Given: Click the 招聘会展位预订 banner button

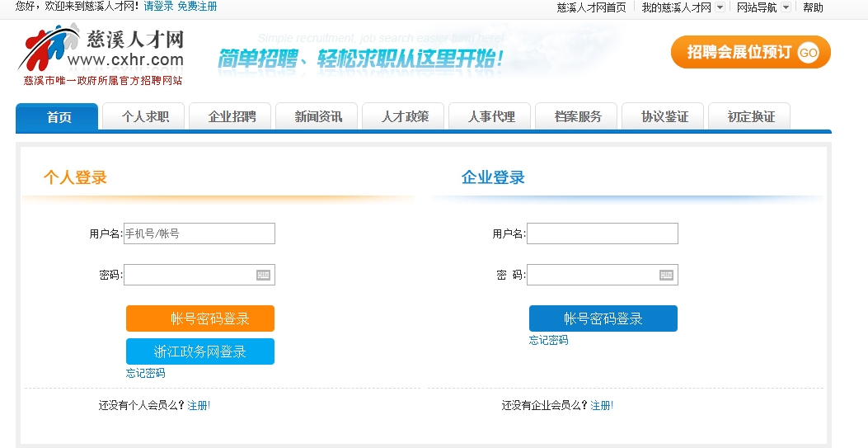Looking at the screenshot, I should pyautogui.click(x=751, y=52).
